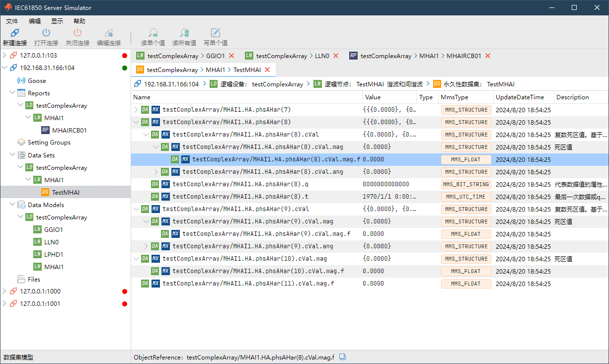
Task: Collapse the 192.168.31.166:104 connection node
Action: click(5, 68)
